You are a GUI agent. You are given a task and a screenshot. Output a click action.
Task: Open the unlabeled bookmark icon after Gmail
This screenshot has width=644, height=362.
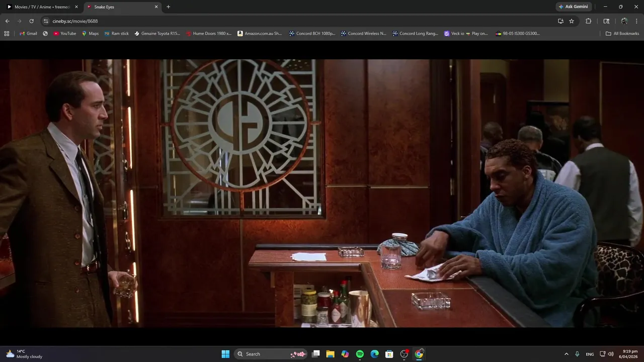click(45, 34)
